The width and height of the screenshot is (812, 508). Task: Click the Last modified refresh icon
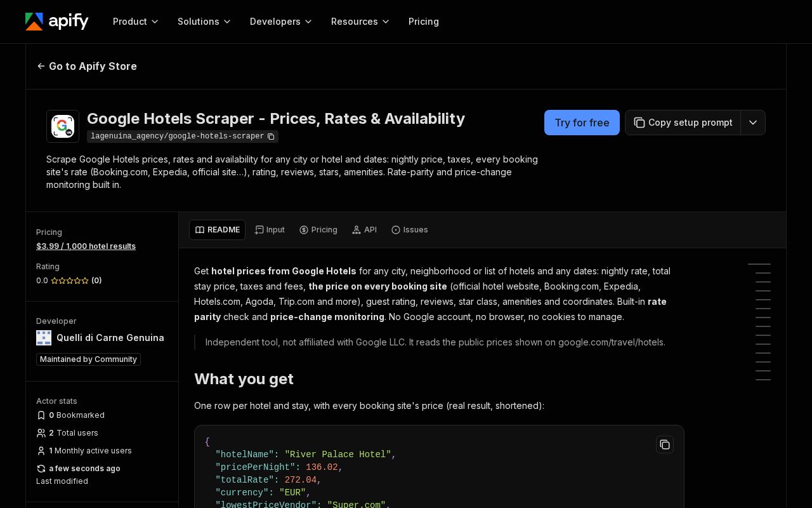click(x=41, y=469)
